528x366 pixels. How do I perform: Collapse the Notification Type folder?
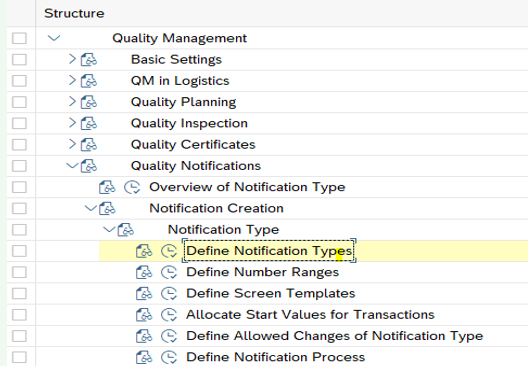pos(109,229)
